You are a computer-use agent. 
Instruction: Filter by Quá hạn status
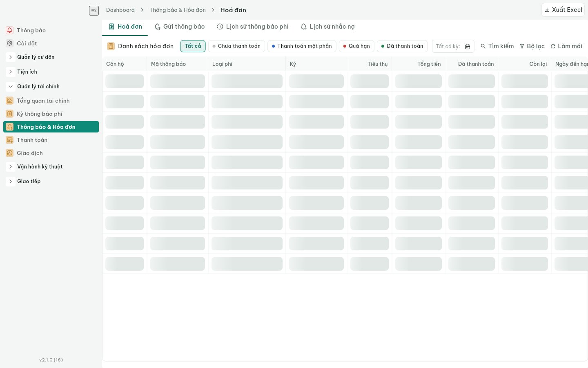click(x=356, y=46)
